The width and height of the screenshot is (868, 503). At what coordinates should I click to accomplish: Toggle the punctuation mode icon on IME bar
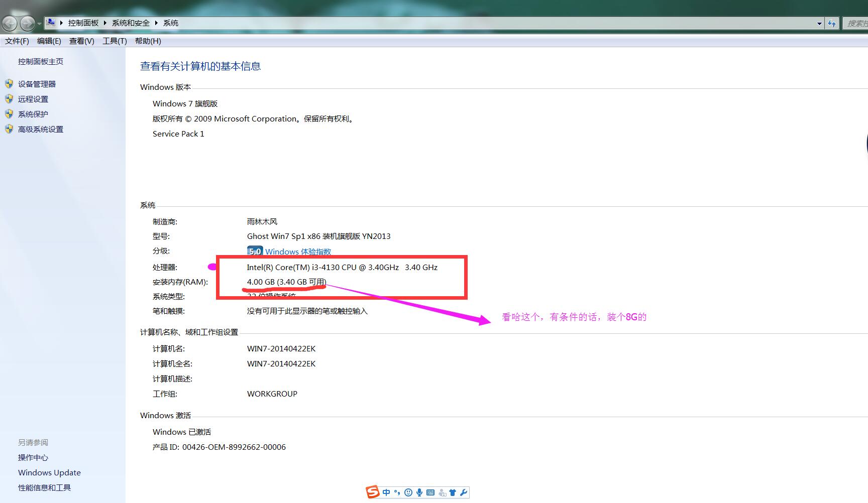397,492
